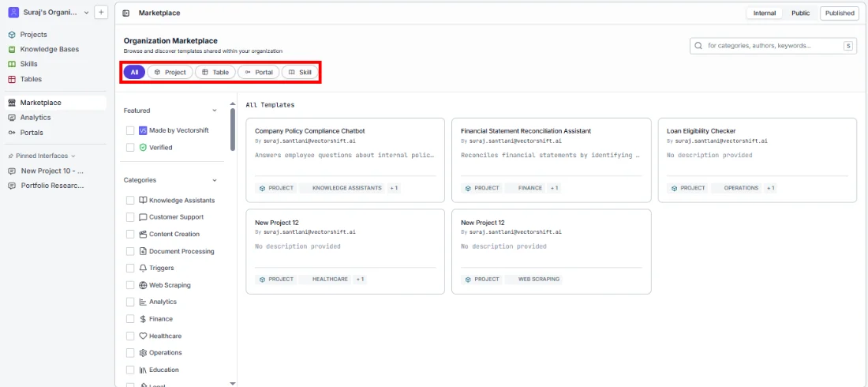Viewport: 868px width, 387px height.
Task: Check the Made by Vectorshift checkbox
Action: point(130,130)
